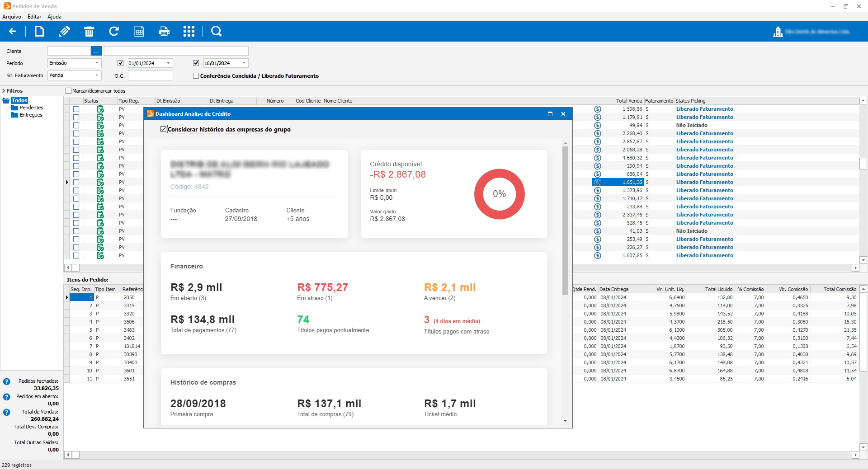Screen dimensions: 868x470
Task: Open the edit pencil tool
Action: (64, 31)
